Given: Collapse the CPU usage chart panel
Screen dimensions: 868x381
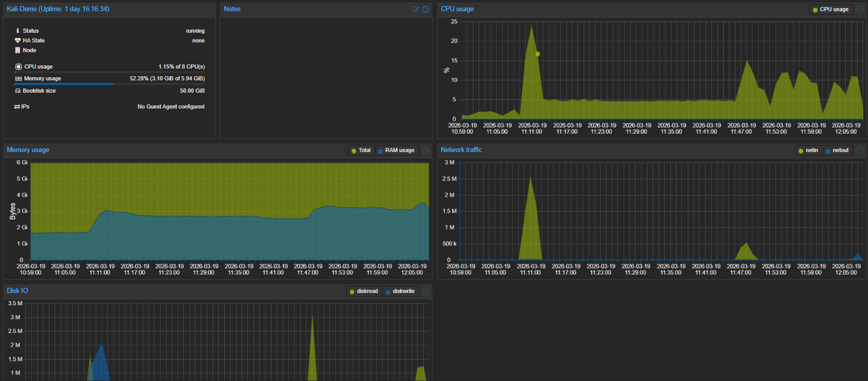Looking at the screenshot, I should click(x=860, y=9).
